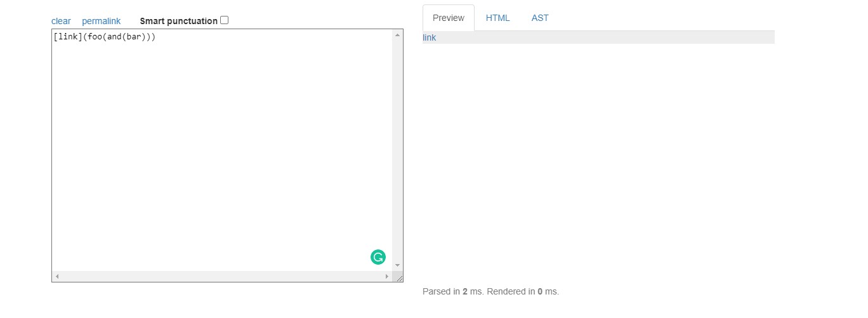Click the editor's horizontal scrollbar track
The height and width of the screenshot is (318, 868).
tap(222, 277)
